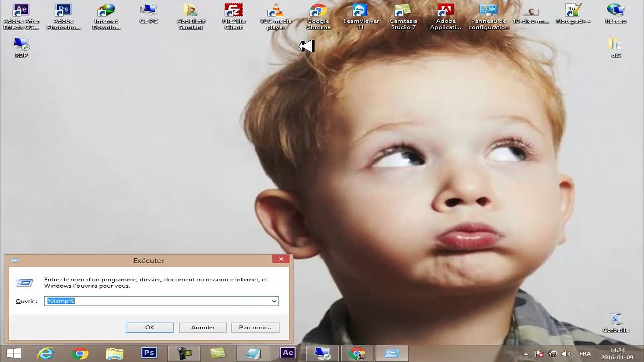Select the Adobe After Effects desktop shortcut
This screenshot has height=362, width=644.
(21, 16)
